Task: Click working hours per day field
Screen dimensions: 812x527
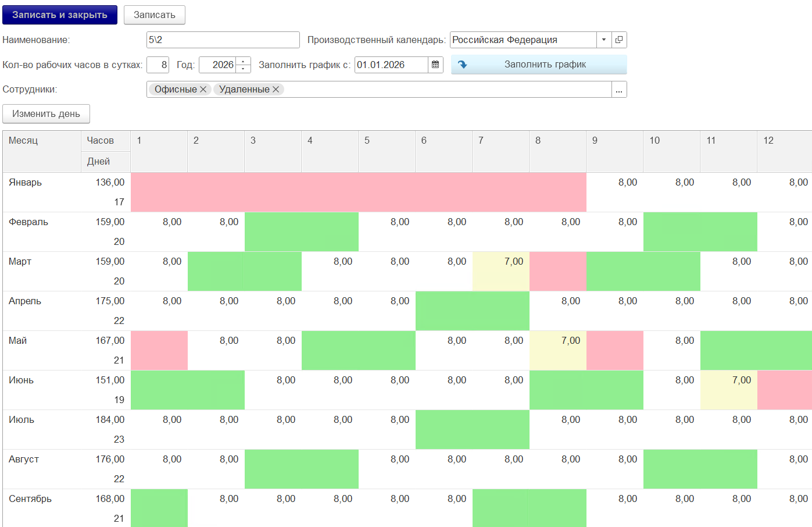Action: pyautogui.click(x=158, y=65)
